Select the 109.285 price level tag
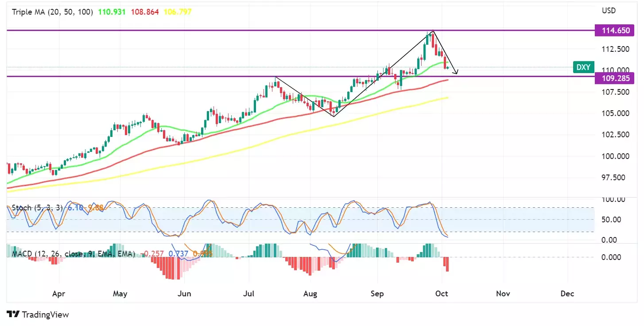The height and width of the screenshot is (326, 644). coord(614,78)
